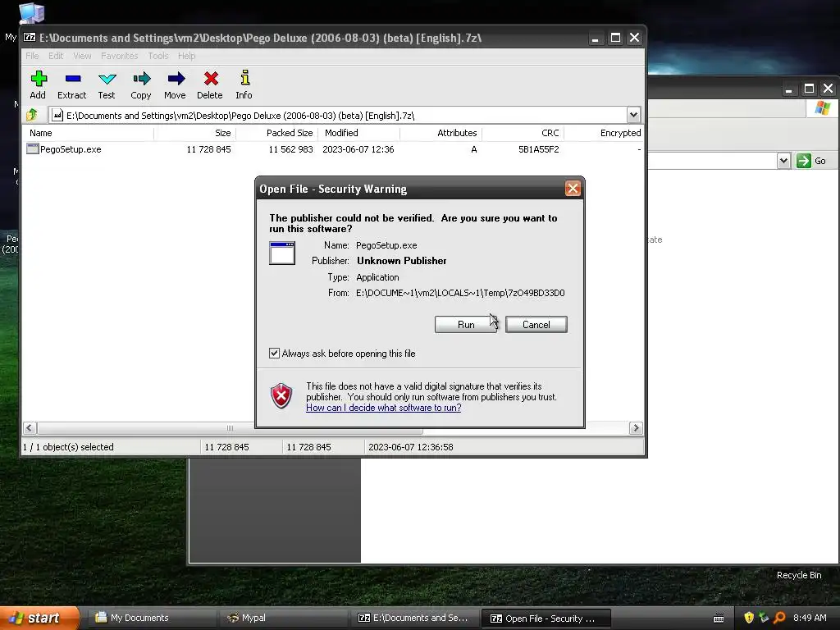Click modified date 2023-06-07 12:36 cell

(x=358, y=149)
